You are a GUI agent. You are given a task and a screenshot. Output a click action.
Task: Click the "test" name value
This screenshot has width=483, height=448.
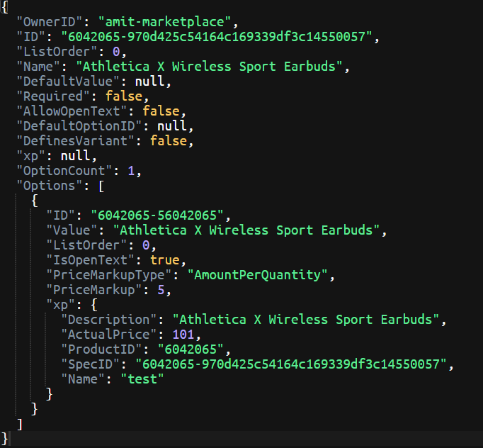pyautogui.click(x=142, y=379)
